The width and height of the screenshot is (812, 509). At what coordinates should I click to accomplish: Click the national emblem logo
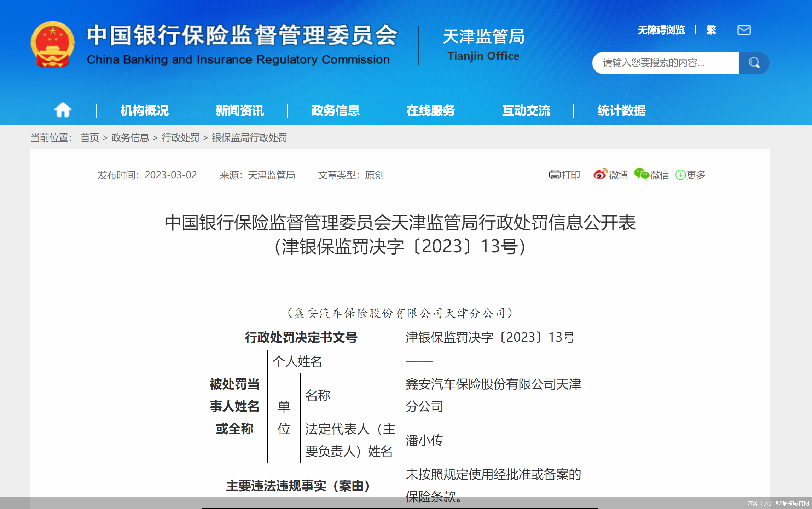(x=53, y=44)
